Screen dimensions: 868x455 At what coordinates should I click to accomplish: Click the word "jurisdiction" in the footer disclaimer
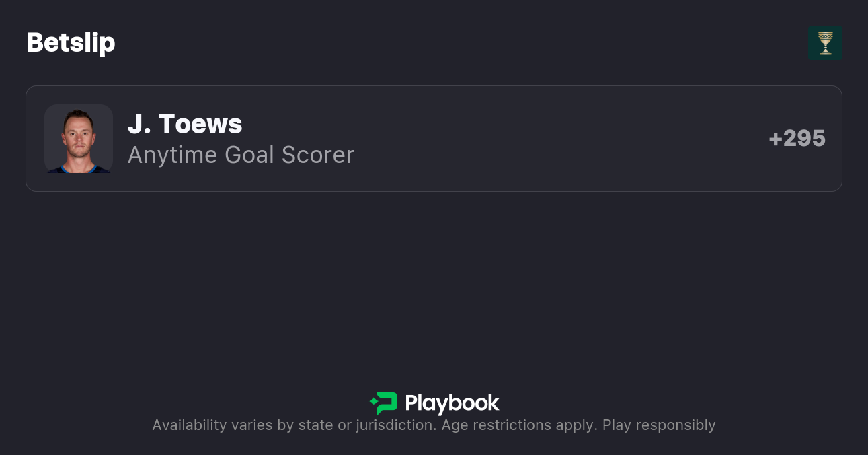pyautogui.click(x=395, y=425)
